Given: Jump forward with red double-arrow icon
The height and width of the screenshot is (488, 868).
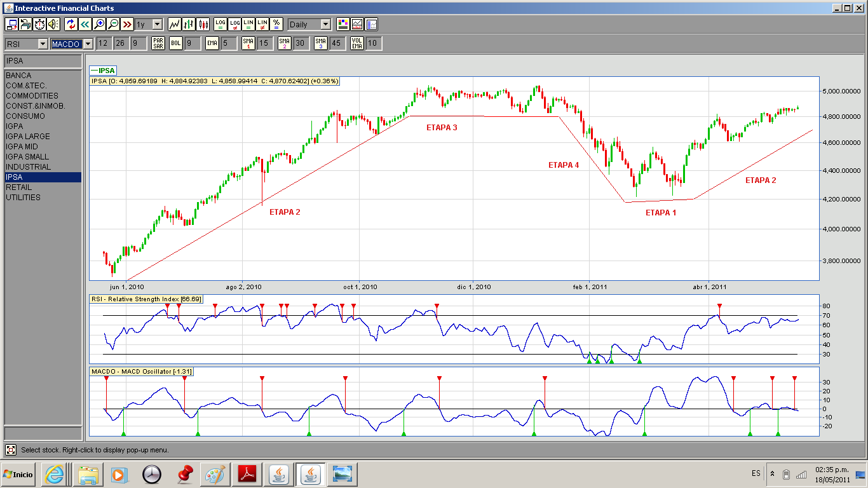Looking at the screenshot, I should [x=127, y=24].
